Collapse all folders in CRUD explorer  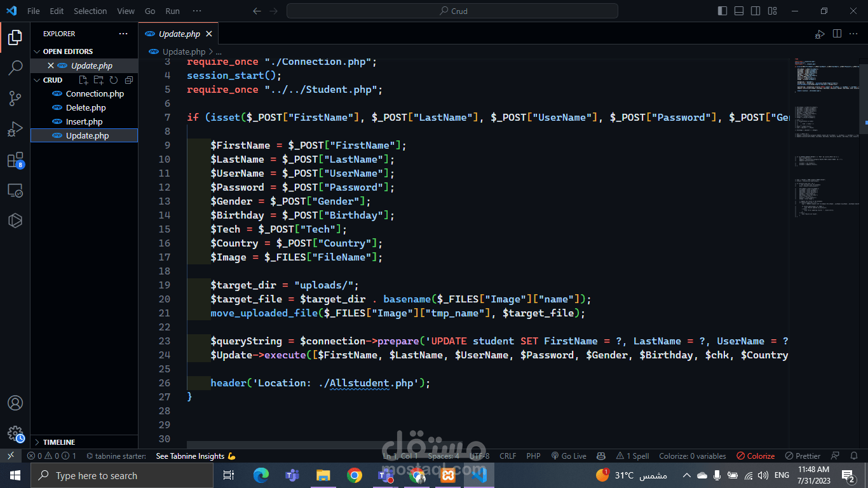click(x=129, y=80)
